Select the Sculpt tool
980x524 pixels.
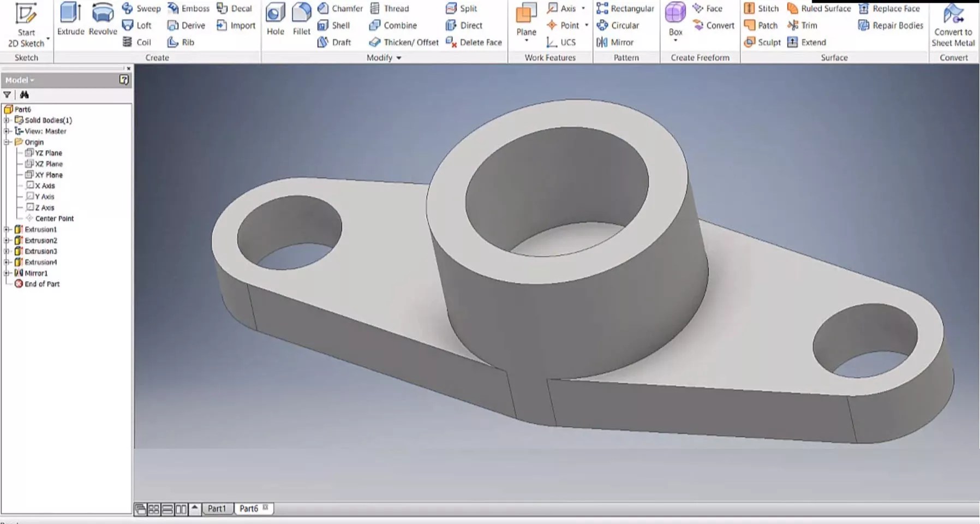pyautogui.click(x=762, y=42)
